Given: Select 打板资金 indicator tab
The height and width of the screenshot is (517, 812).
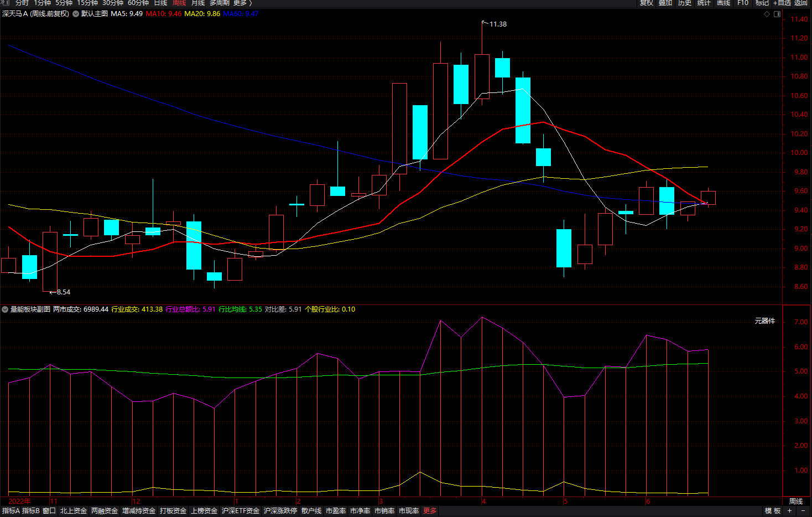Looking at the screenshot, I should pyautogui.click(x=173, y=511).
